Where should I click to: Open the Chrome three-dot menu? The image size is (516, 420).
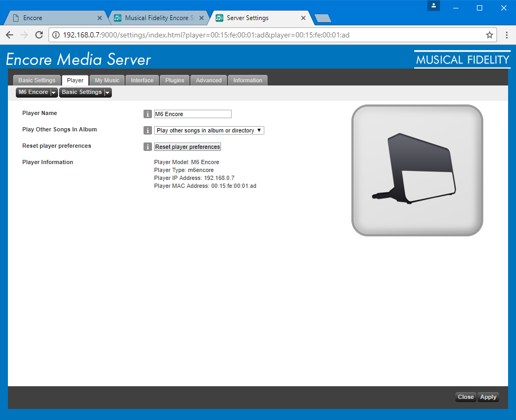click(x=507, y=35)
